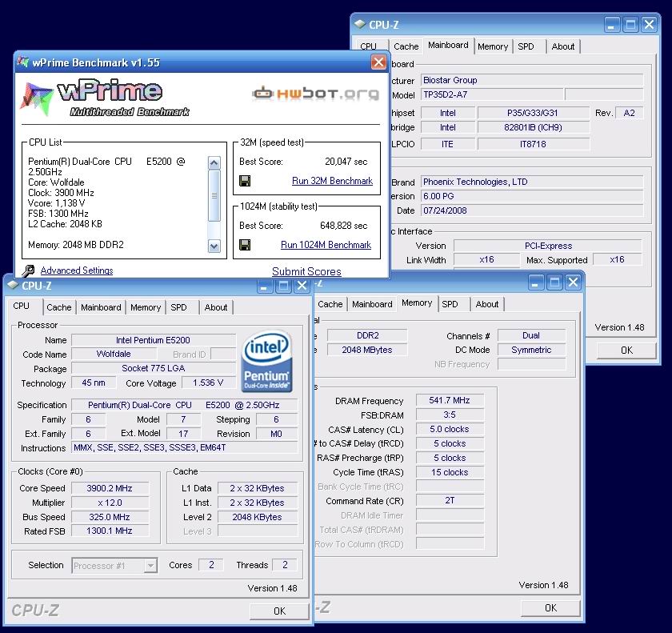Image resolution: width=672 pixels, height=633 pixels.
Task: Click the Core Speed value 3900.2 MHz
Action: point(110,488)
